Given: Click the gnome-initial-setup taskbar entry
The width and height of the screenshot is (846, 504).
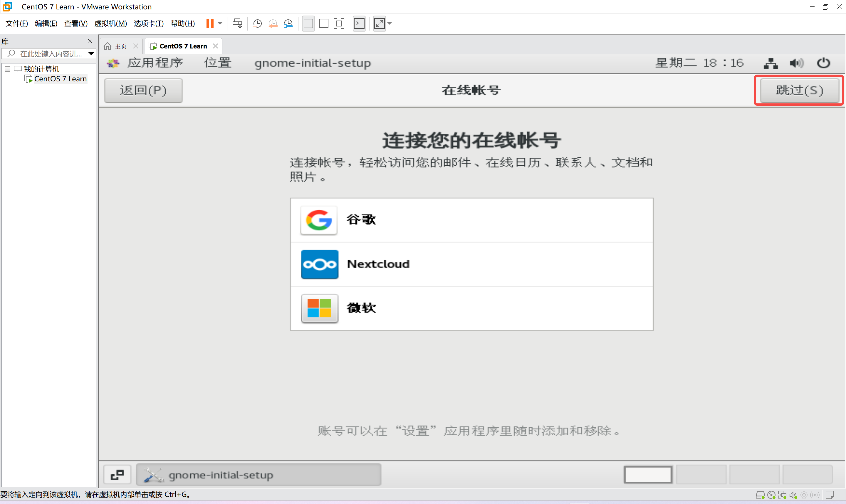Looking at the screenshot, I should [258, 474].
